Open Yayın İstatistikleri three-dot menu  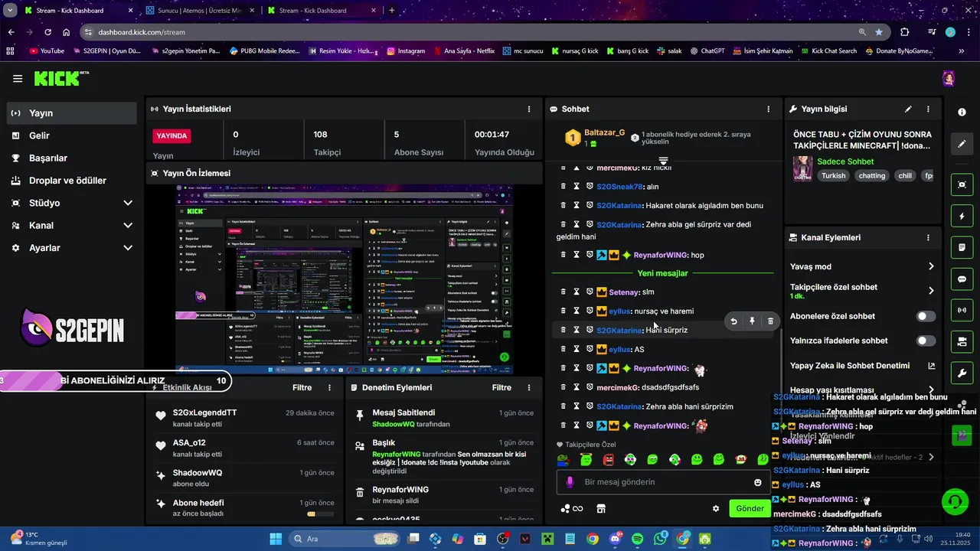(528, 109)
